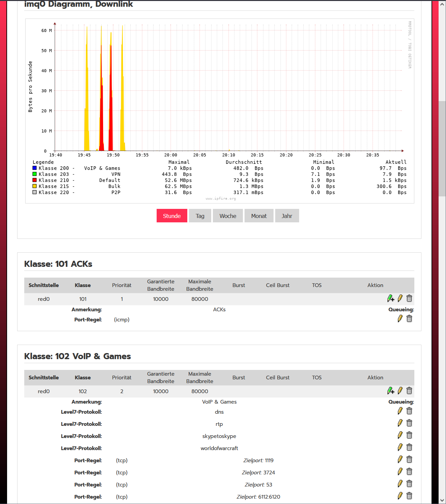This screenshot has width=446, height=504.
Task: Edit the dns Level7-Protokoll rule
Action: pos(400,411)
